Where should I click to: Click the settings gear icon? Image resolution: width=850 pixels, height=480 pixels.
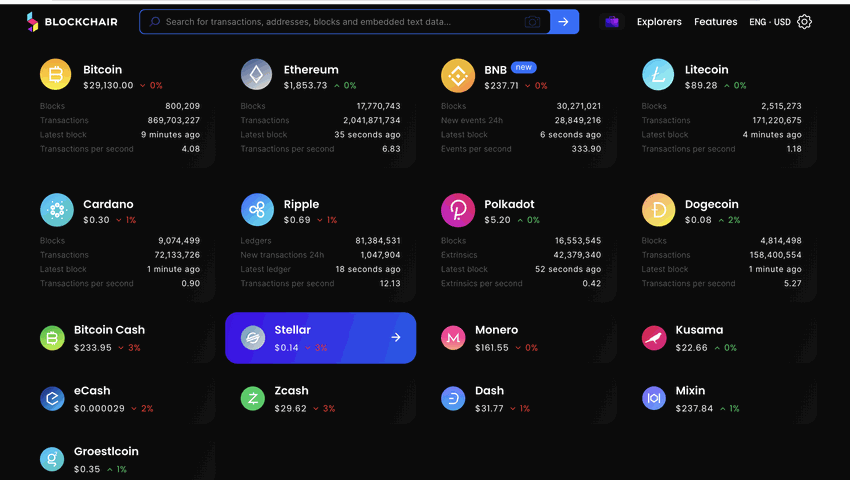[804, 22]
